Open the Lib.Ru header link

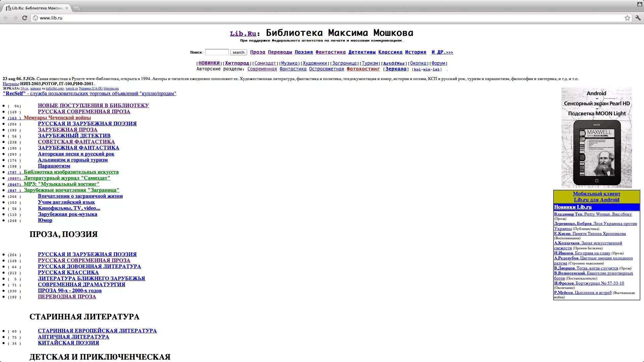[243, 34]
